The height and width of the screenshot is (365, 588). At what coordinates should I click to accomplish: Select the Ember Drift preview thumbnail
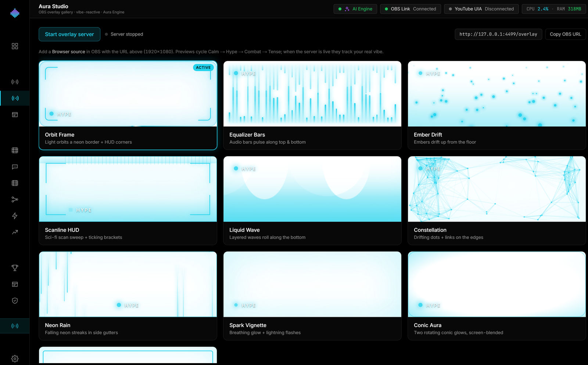click(x=497, y=94)
